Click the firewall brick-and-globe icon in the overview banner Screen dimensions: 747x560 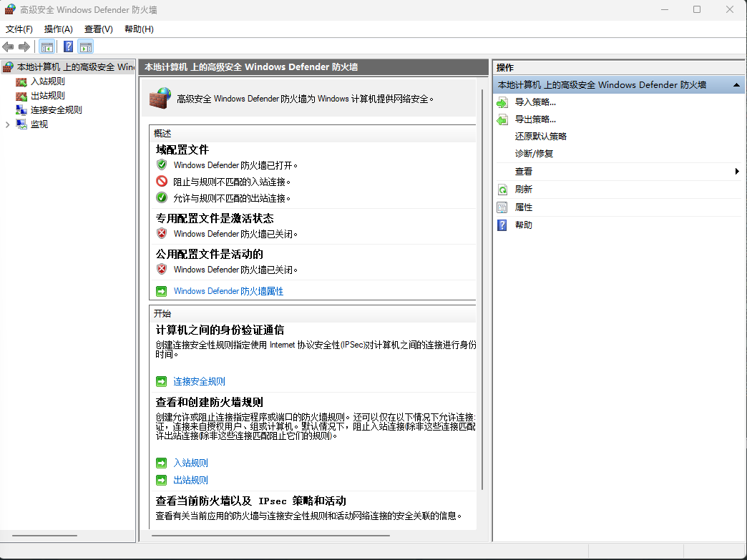160,98
